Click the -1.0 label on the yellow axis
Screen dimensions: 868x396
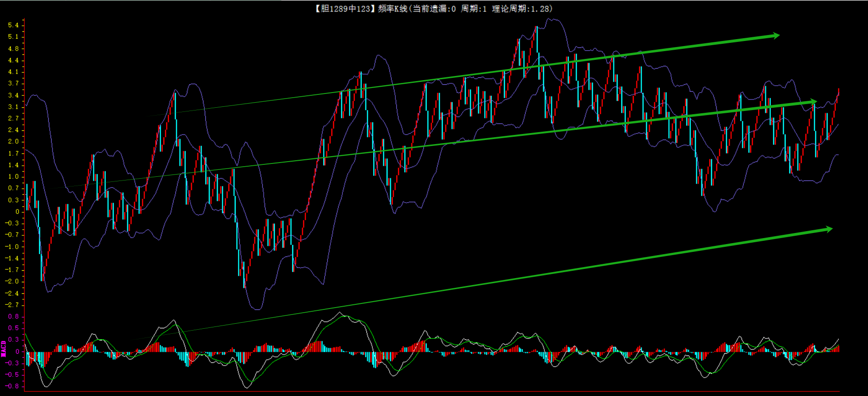point(12,246)
